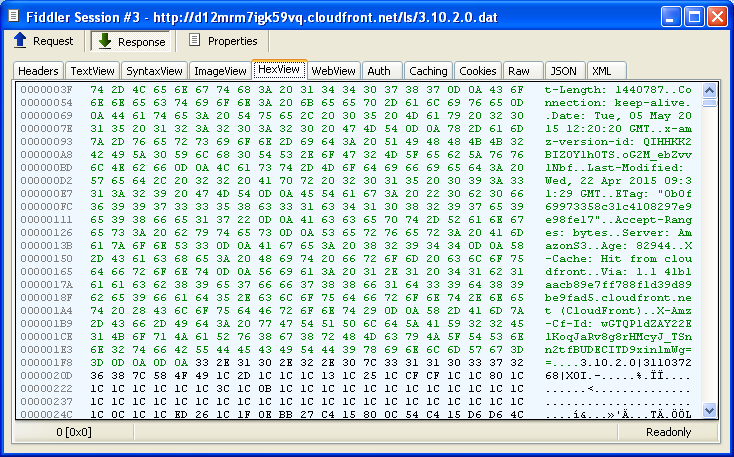Click the Readonly status bar indicator
The image size is (734, 457).
tap(668, 432)
